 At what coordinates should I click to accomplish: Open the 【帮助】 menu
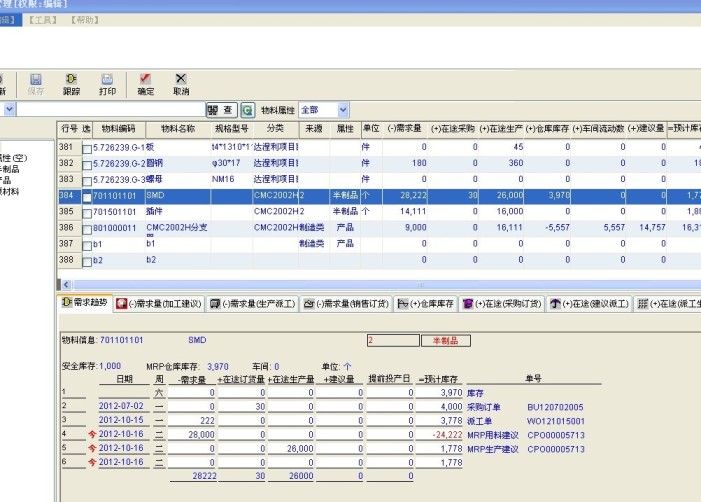[x=87, y=19]
